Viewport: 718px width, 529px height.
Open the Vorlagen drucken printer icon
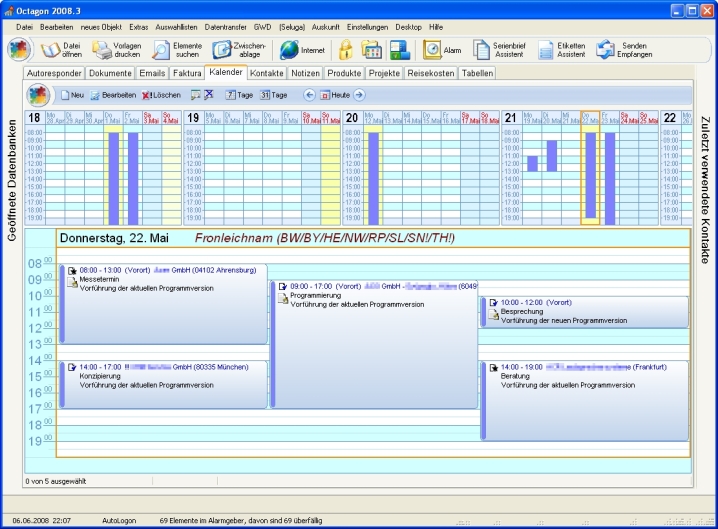[102, 49]
